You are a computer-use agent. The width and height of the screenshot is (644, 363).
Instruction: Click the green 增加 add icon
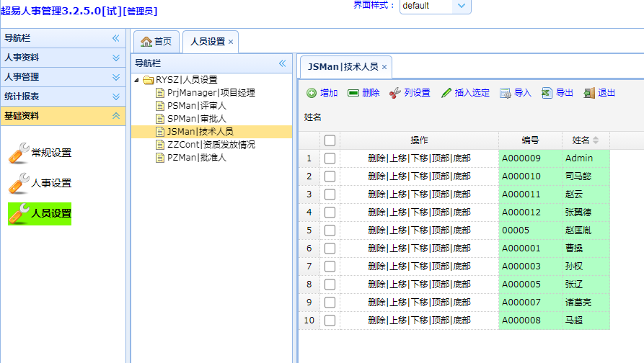pyautogui.click(x=312, y=93)
